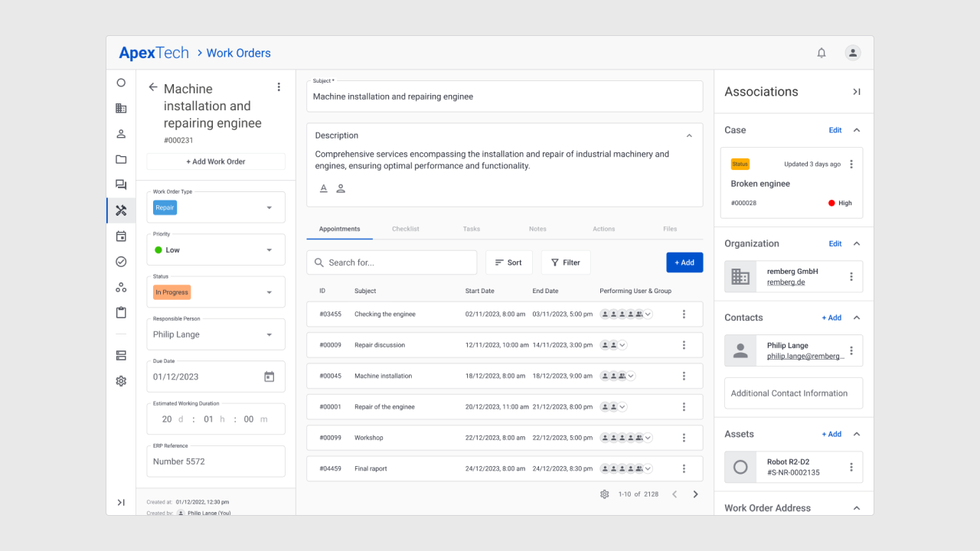Open the clipboard sidebar icon
Viewport: 980px width, 551px height.
(121, 313)
